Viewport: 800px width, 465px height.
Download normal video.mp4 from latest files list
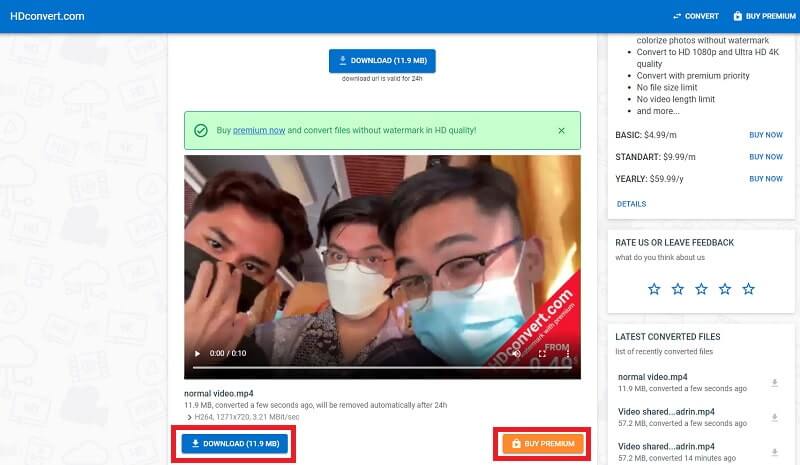(774, 383)
